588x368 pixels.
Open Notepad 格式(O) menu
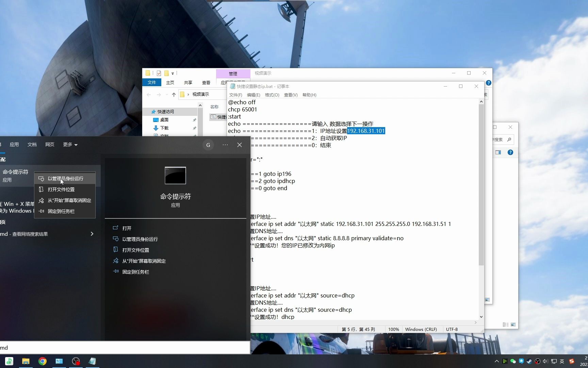[272, 95]
